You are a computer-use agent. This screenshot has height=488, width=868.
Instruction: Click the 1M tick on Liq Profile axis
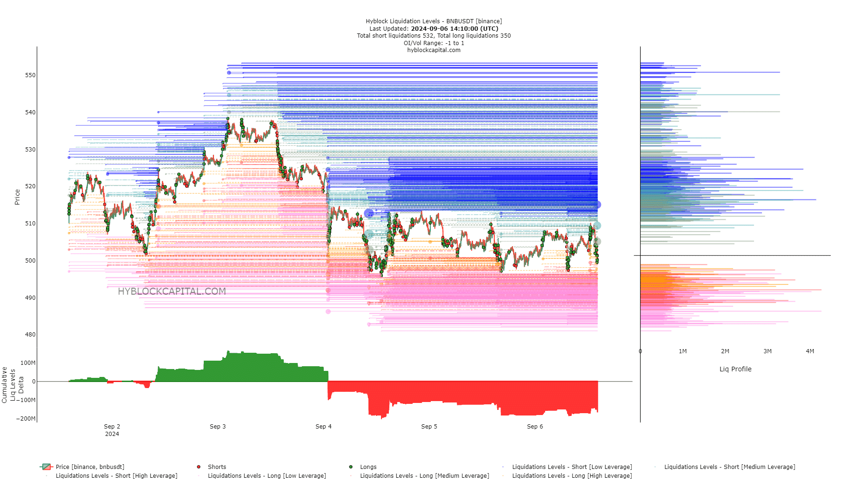pos(682,351)
